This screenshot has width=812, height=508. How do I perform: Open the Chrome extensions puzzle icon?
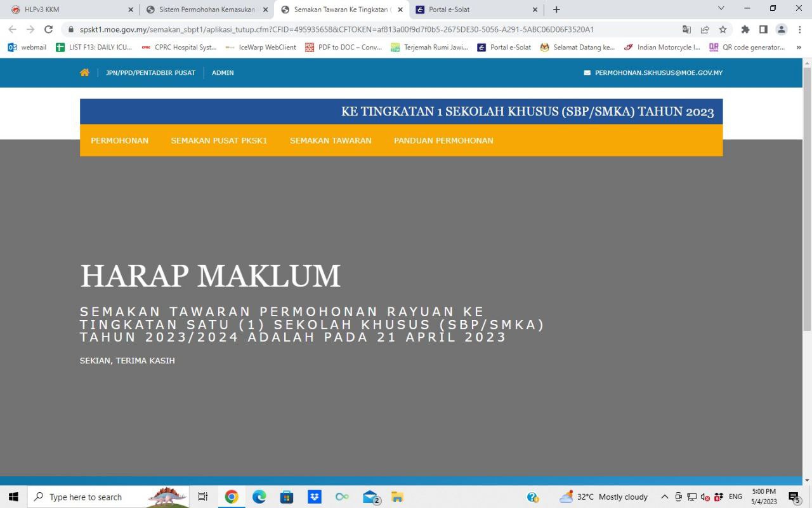coord(745,29)
